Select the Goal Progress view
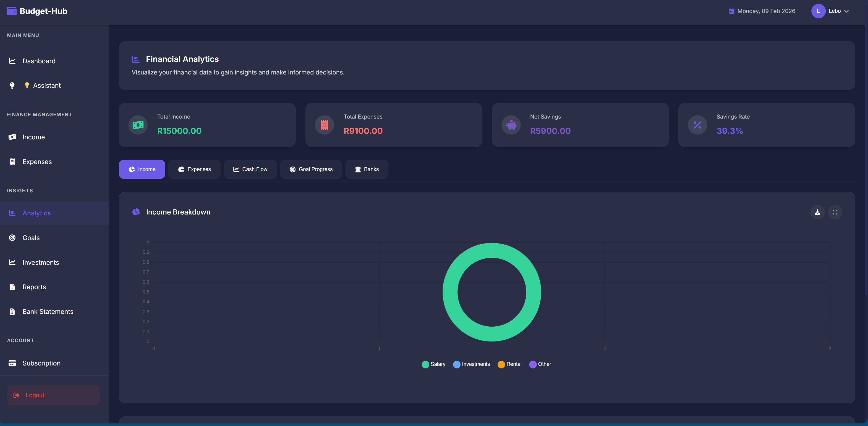868x426 pixels. click(x=311, y=169)
